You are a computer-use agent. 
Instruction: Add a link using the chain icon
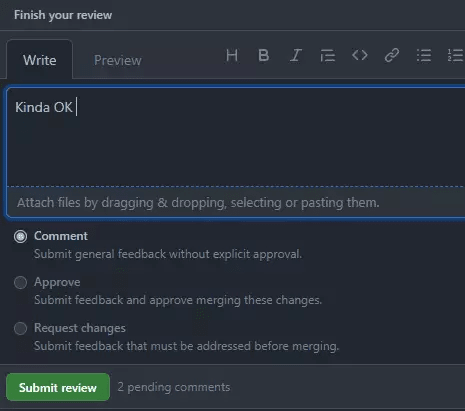pyautogui.click(x=392, y=55)
